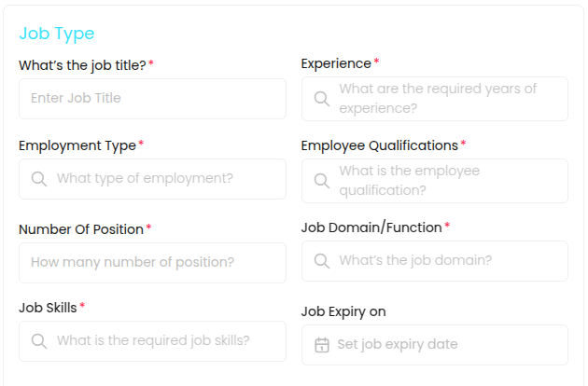Click the Number Of Position label
Image resolution: width=588 pixels, height=386 pixels.
click(x=81, y=229)
